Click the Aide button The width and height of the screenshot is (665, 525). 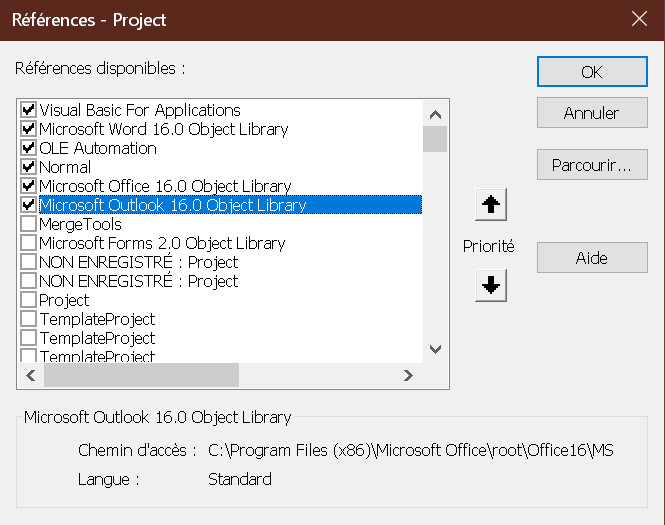pos(591,258)
